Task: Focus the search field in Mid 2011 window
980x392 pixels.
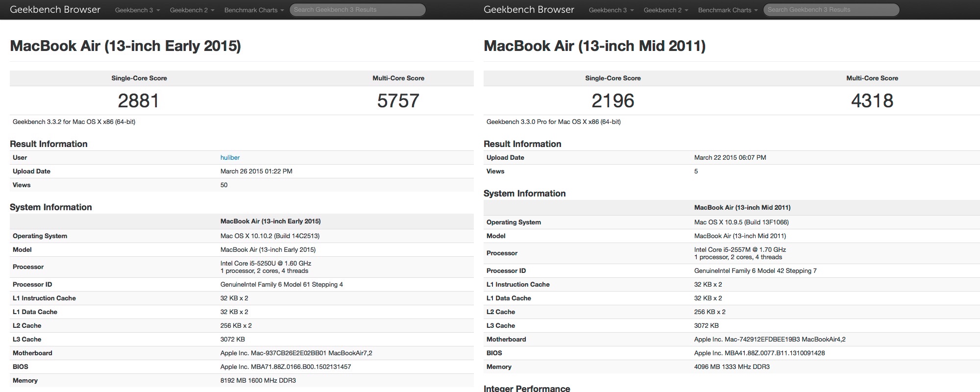Action: coord(832,10)
